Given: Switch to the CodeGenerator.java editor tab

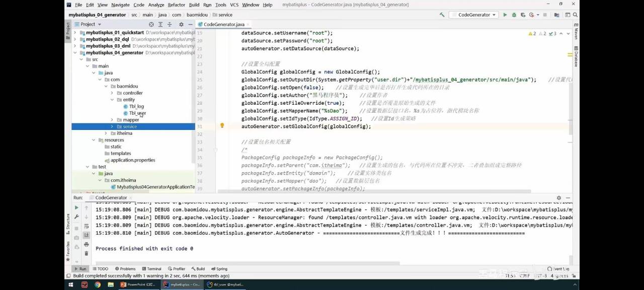Looking at the screenshot, I should tap(224, 24).
